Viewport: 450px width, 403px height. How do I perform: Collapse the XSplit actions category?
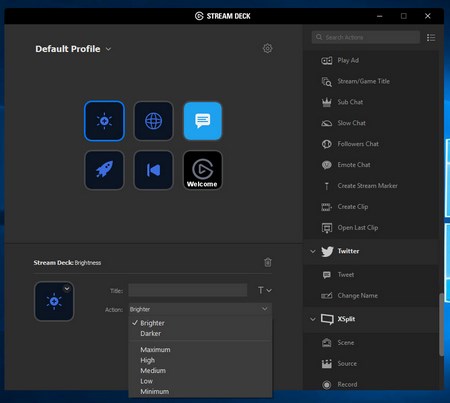point(313,319)
